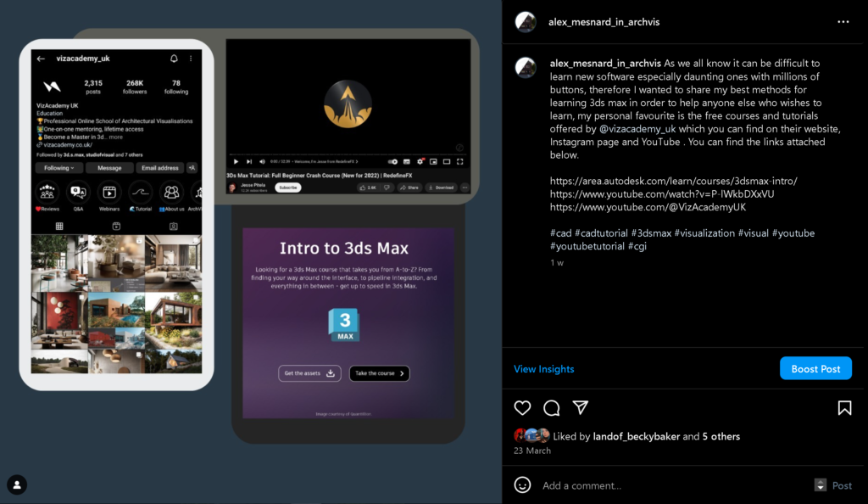Dislike the YouTube video with thumbs-down
The width and height of the screenshot is (868, 504).
tap(387, 188)
